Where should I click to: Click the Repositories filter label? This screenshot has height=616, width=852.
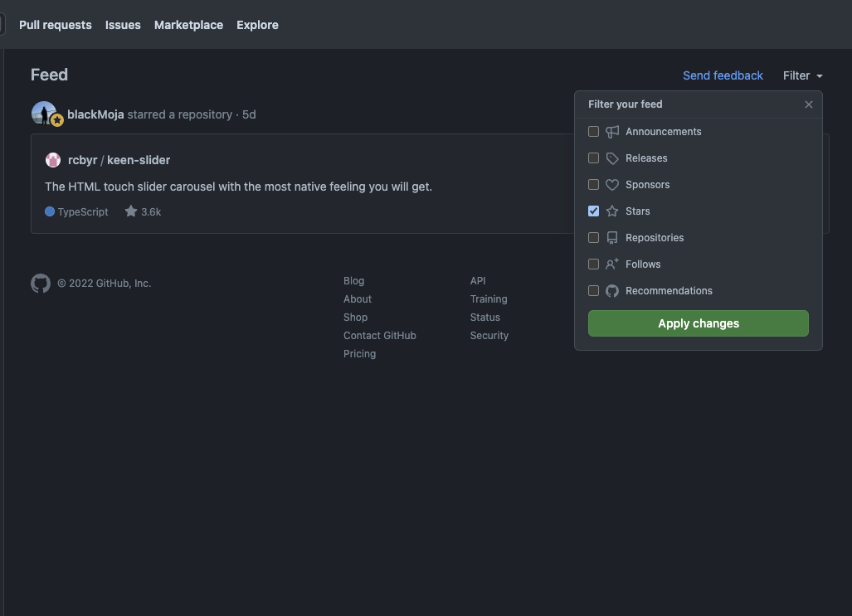coord(655,237)
